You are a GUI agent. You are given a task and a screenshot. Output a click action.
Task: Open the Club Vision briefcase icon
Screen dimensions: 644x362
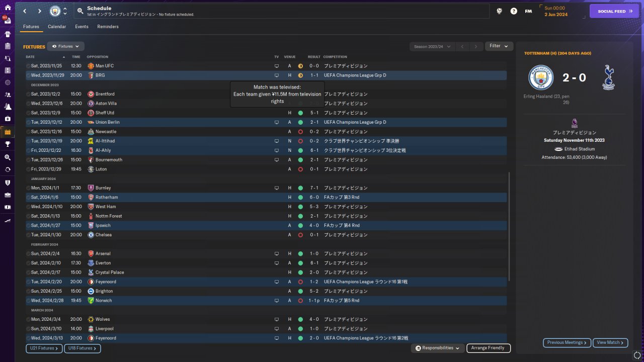coord(8,195)
